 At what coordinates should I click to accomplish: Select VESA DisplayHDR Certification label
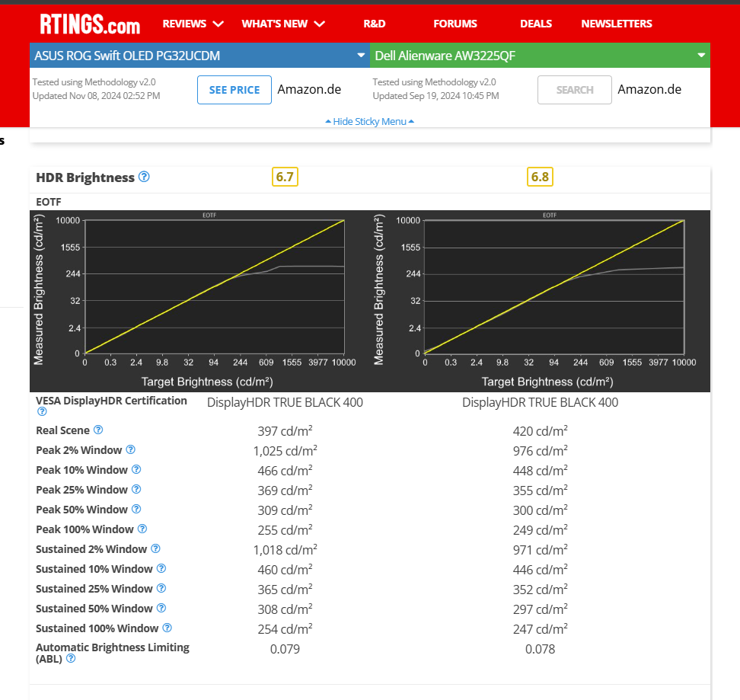click(x=111, y=401)
